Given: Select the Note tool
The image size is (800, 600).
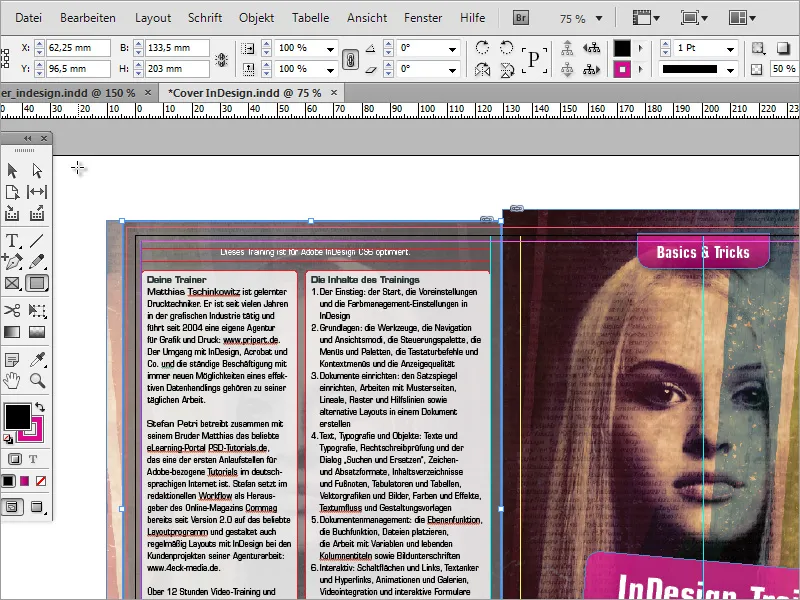Looking at the screenshot, I should 12,360.
